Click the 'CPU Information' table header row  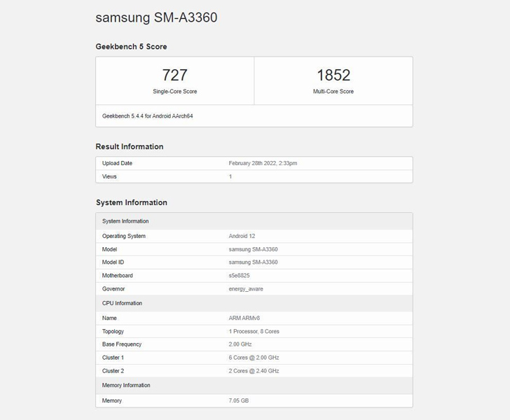tap(254, 303)
